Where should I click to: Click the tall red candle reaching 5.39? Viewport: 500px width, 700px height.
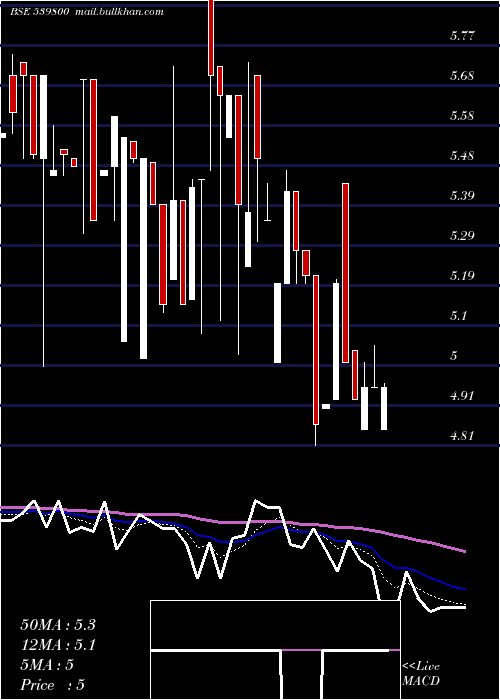click(x=346, y=273)
